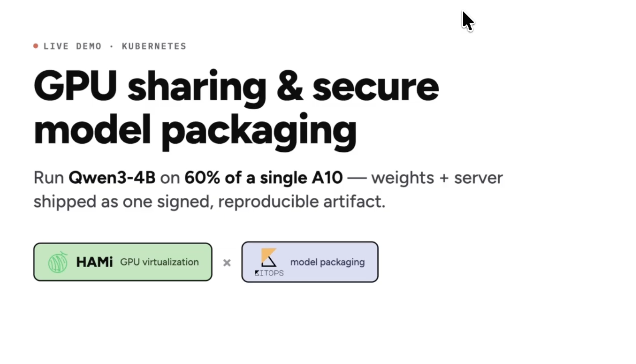Click the 'model packaging' headline line
The width and height of the screenshot is (636, 364).
click(195, 130)
